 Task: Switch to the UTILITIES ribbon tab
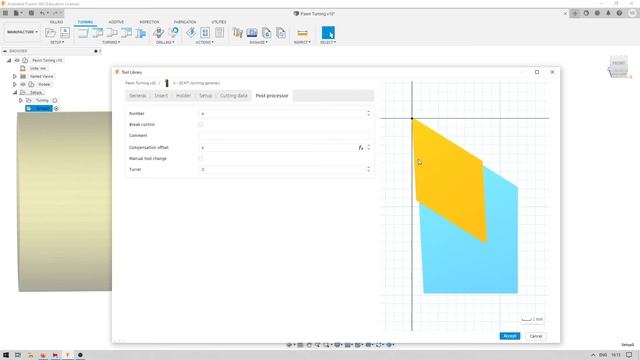219,22
